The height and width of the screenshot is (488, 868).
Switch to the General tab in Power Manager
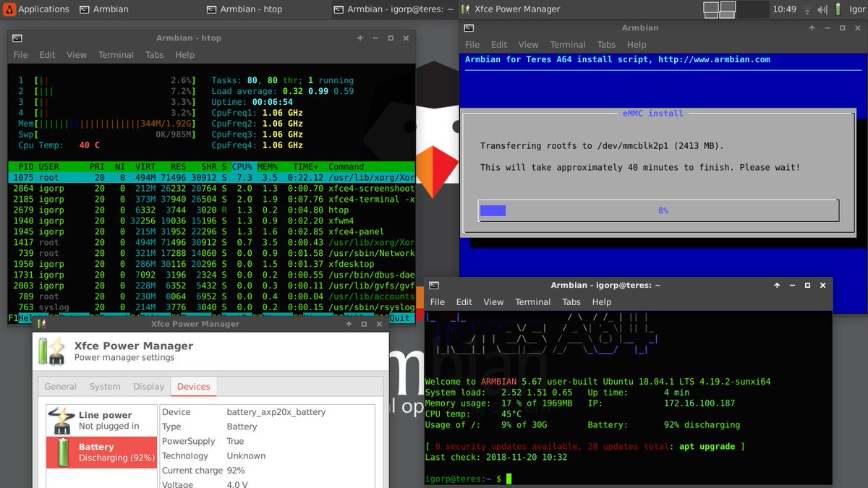[61, 387]
